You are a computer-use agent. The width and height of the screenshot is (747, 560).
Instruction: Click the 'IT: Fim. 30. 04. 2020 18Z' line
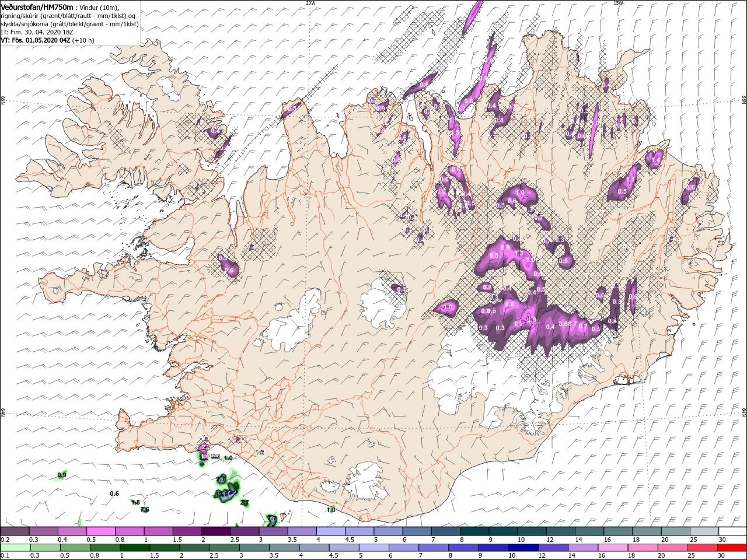36,32
